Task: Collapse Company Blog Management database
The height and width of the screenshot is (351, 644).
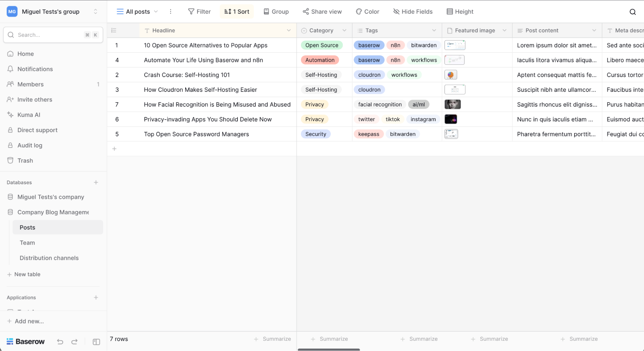Action: pyautogui.click(x=53, y=212)
